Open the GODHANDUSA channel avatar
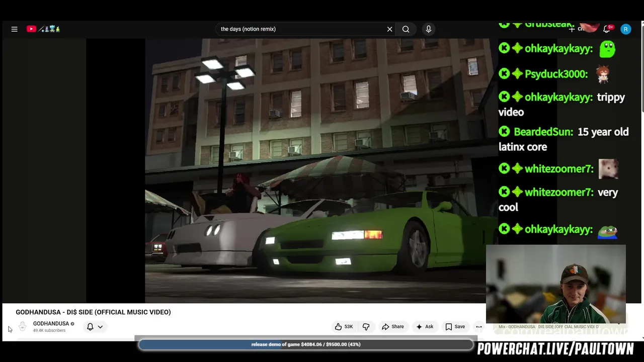The image size is (644, 362). pyautogui.click(x=22, y=327)
